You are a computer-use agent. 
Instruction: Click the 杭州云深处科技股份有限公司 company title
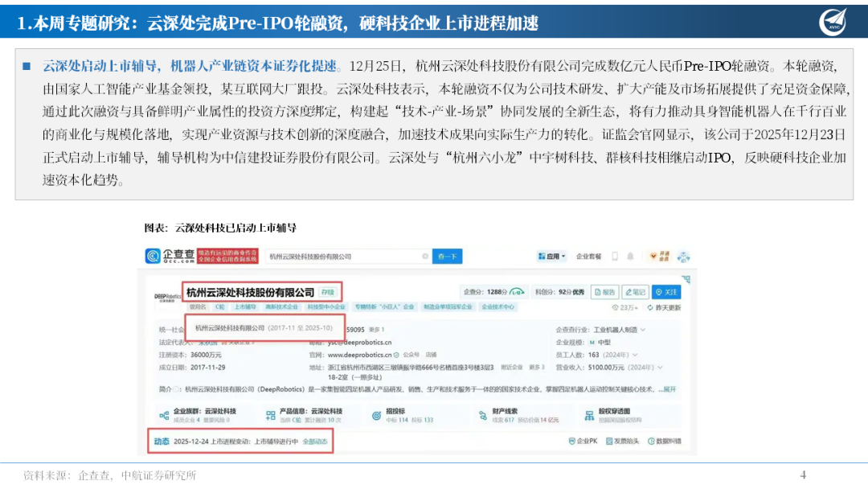(x=250, y=292)
